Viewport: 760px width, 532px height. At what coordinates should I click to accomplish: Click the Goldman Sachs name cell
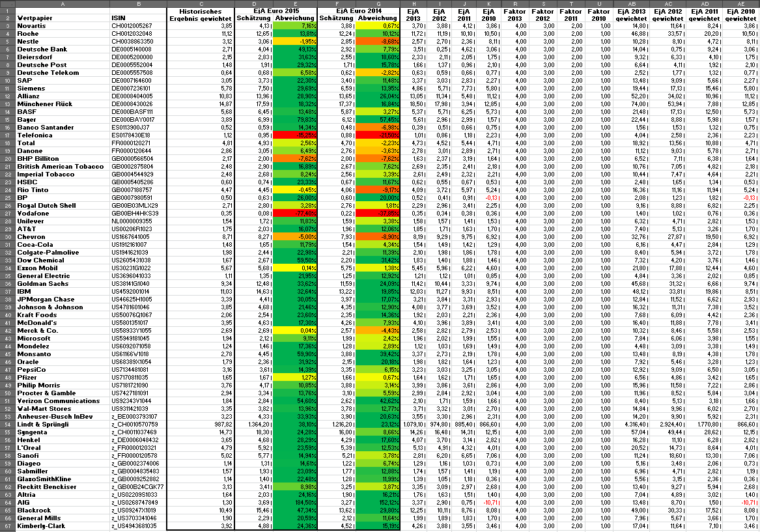(63, 283)
